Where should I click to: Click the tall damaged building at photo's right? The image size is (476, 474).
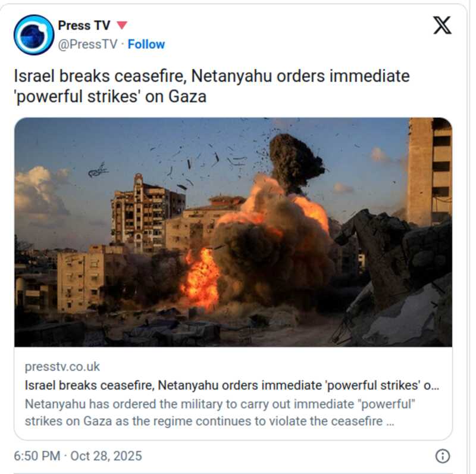pyautogui.click(x=429, y=171)
